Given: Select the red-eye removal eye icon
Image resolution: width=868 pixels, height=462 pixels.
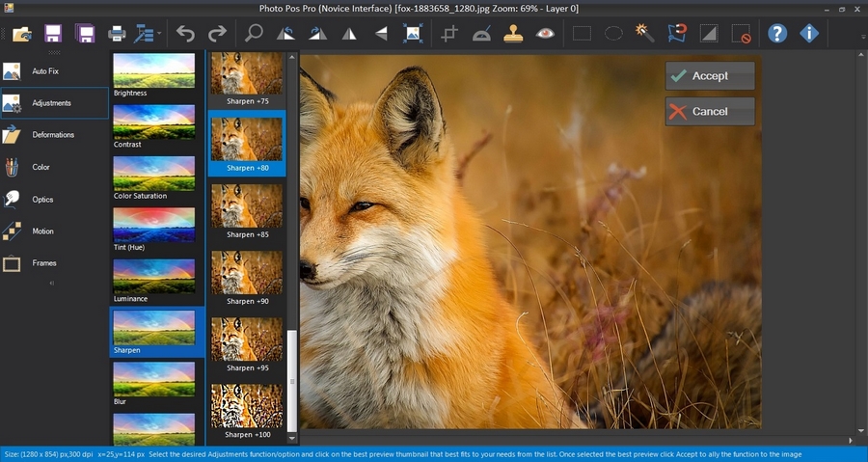Looking at the screenshot, I should click(545, 34).
